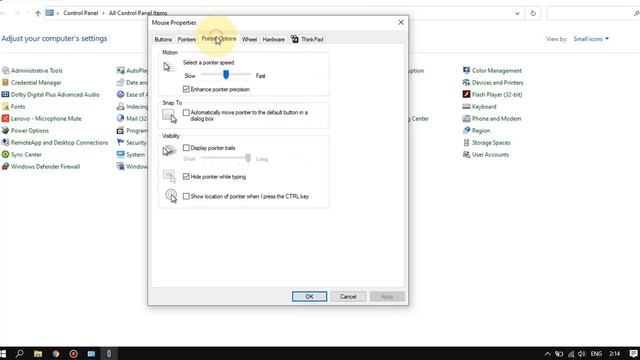Open the Power Options link
640x360 pixels.
tap(30, 131)
